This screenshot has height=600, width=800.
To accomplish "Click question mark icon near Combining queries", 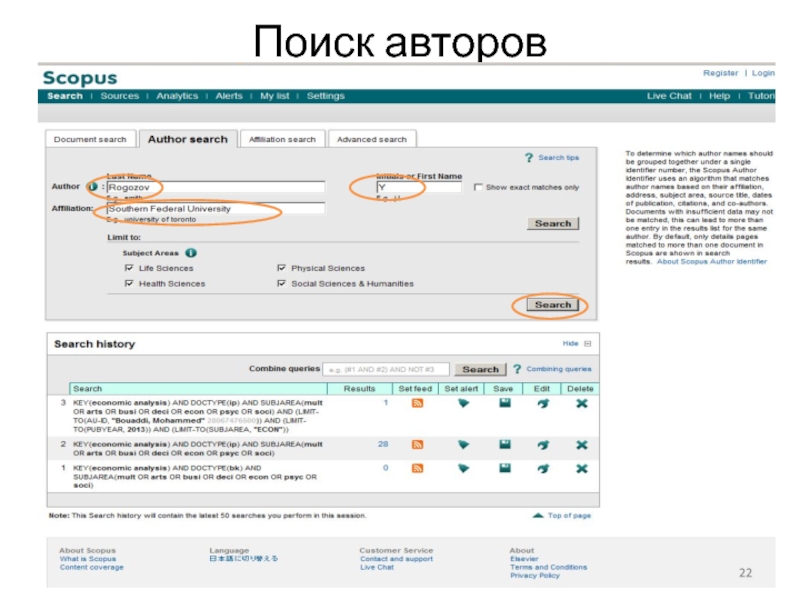I will click(x=517, y=369).
